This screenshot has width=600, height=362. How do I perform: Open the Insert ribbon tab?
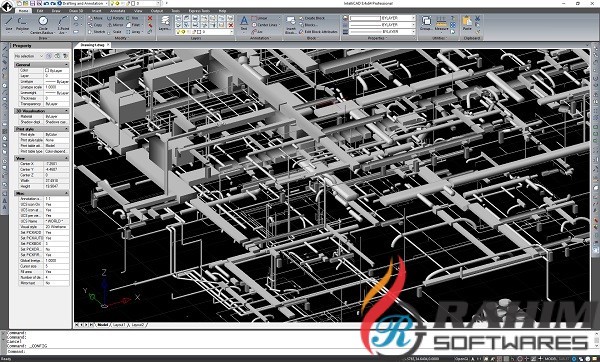pyautogui.click(x=96, y=11)
